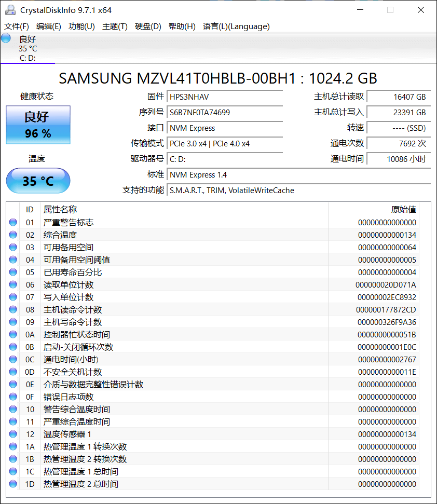Click the status orb for attribute 0D 不安全关机计数

click(x=13, y=372)
